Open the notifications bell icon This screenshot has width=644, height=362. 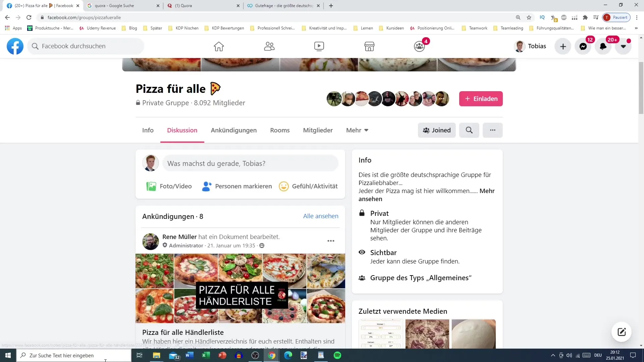603,46
